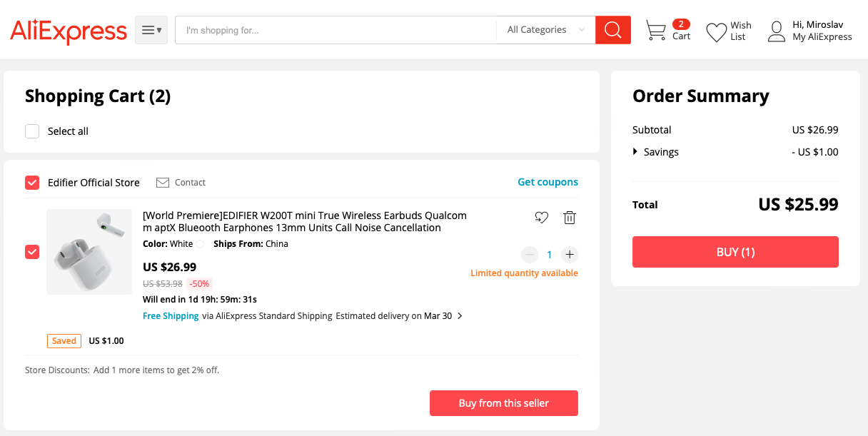Move item to wish list heart icon

coord(542,218)
